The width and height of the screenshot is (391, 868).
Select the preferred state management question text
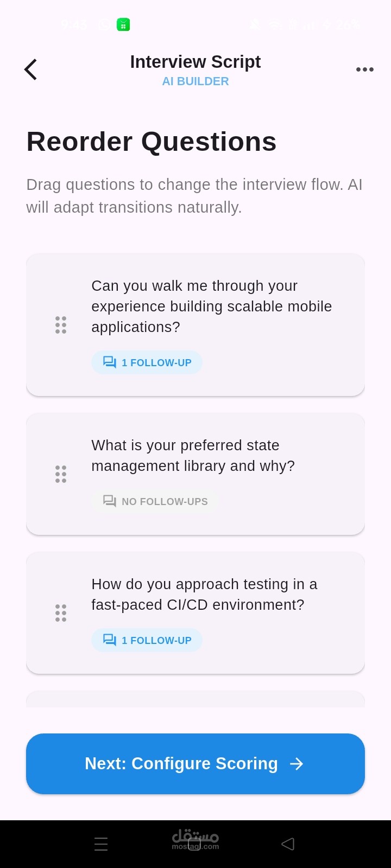(193, 456)
